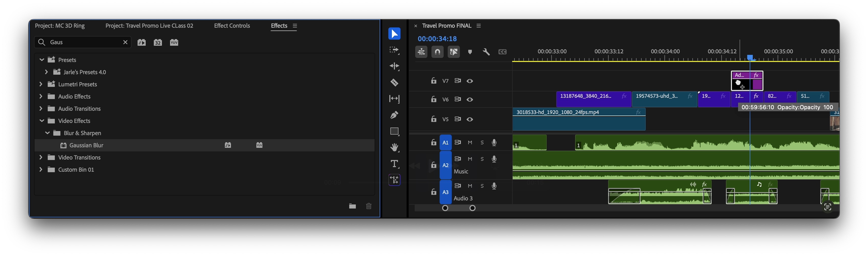This screenshot has height=256, width=868.
Task: Select clip 13187648_3840_216 on V6
Action: point(593,99)
